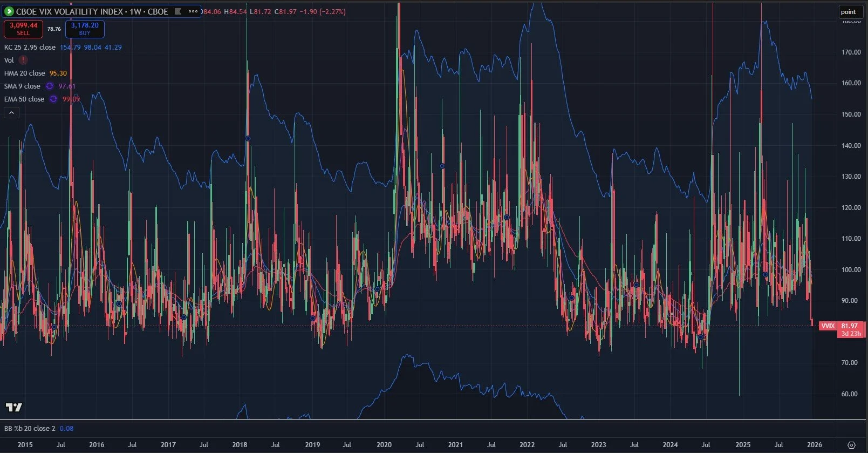868x453 pixels.
Task: Select the HMA 20 close indicator legend
Action: coord(24,73)
